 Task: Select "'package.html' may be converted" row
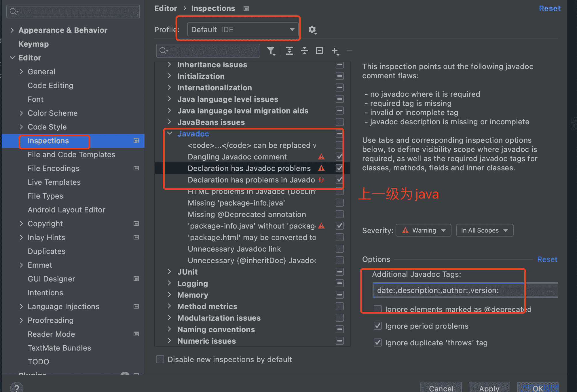point(252,237)
